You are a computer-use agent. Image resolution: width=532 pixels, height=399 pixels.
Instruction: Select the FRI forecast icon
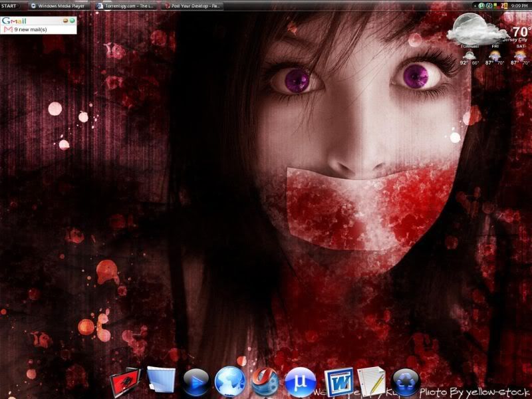(x=495, y=55)
